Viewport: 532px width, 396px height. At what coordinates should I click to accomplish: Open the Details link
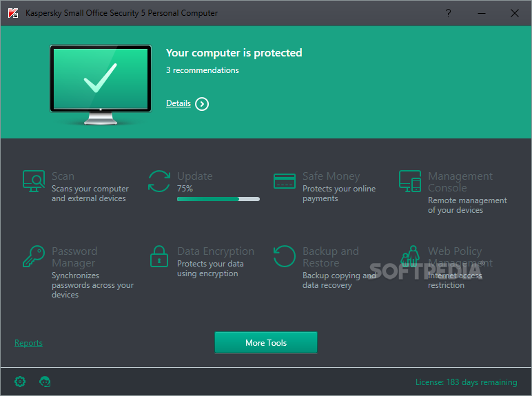[178, 103]
